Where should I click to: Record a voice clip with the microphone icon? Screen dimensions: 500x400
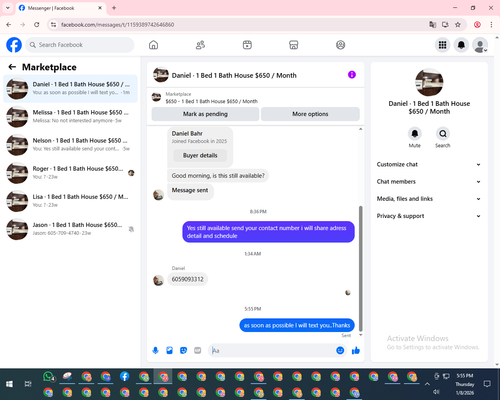click(x=155, y=350)
